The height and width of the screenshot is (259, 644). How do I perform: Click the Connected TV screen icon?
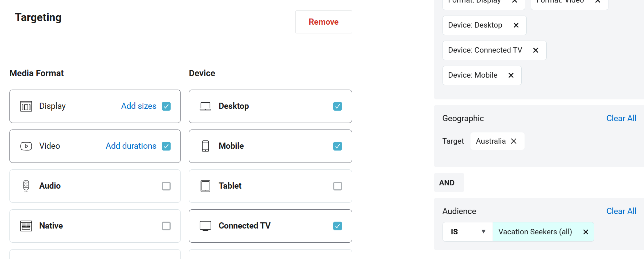click(205, 226)
